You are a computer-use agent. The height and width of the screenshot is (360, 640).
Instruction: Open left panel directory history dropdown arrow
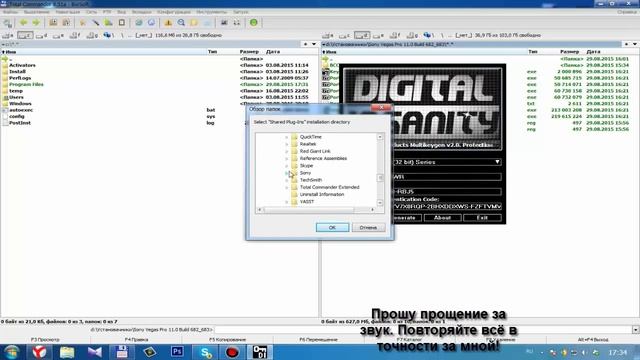313,44
